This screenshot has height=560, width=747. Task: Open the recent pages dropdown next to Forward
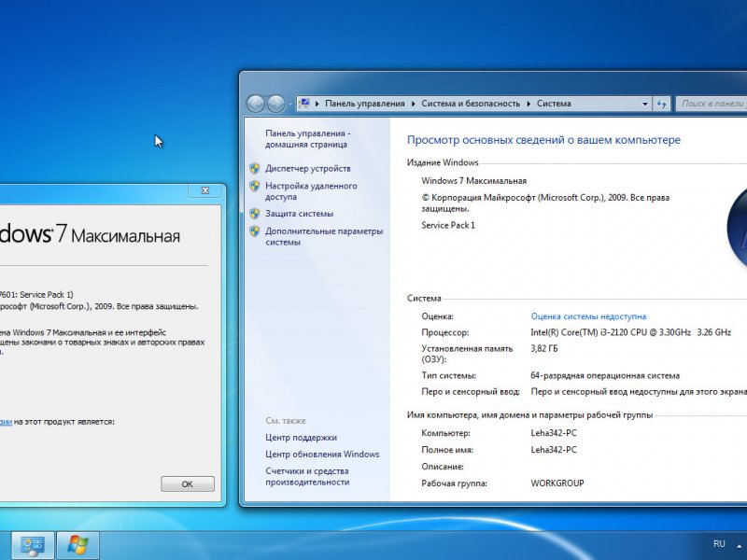coord(290,104)
